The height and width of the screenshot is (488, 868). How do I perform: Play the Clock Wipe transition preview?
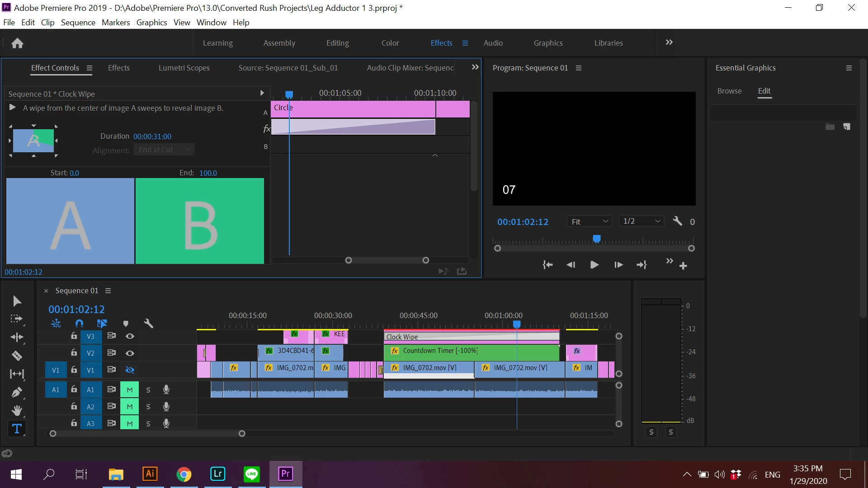pyautogui.click(x=13, y=108)
